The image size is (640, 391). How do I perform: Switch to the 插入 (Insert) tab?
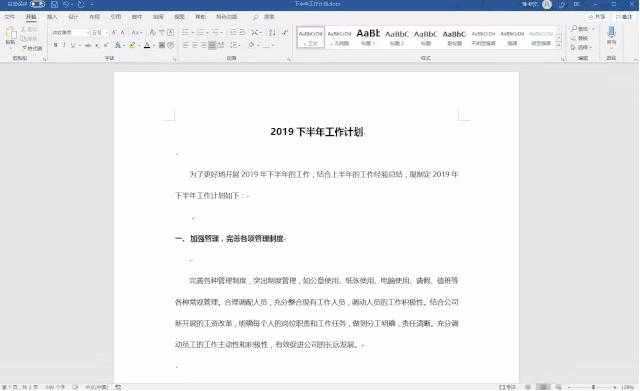[52, 17]
